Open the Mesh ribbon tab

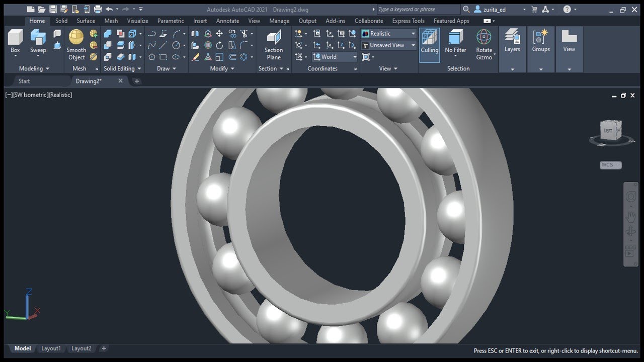click(x=111, y=21)
